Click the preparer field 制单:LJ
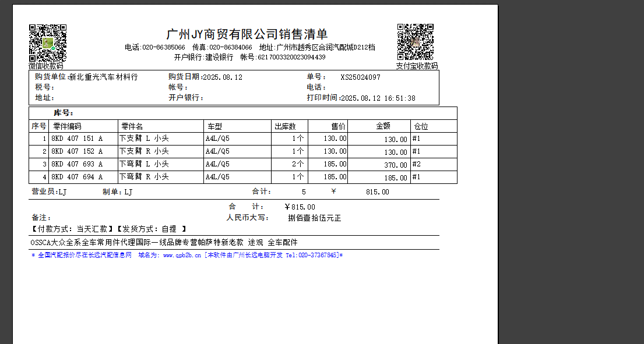Viewport: 644px width, 344px height. click(118, 191)
